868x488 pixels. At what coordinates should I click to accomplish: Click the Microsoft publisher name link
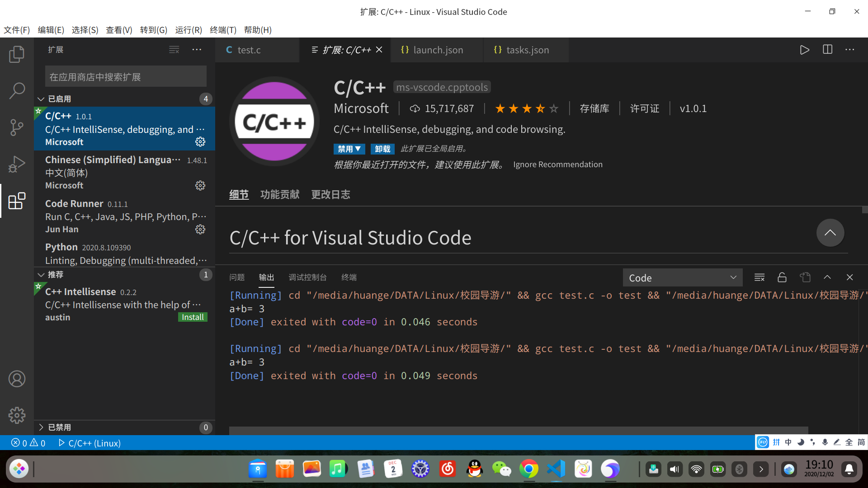coord(361,108)
